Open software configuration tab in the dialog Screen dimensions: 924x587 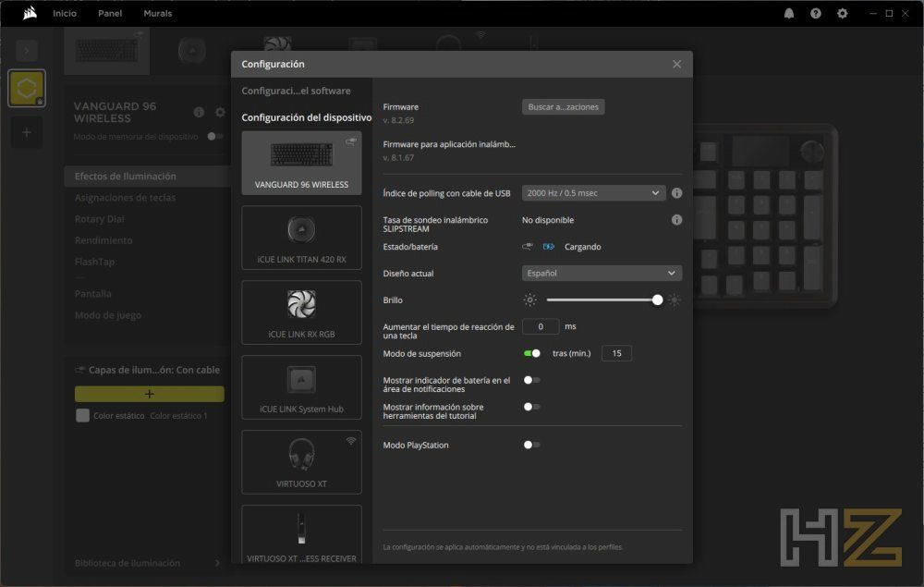296,91
